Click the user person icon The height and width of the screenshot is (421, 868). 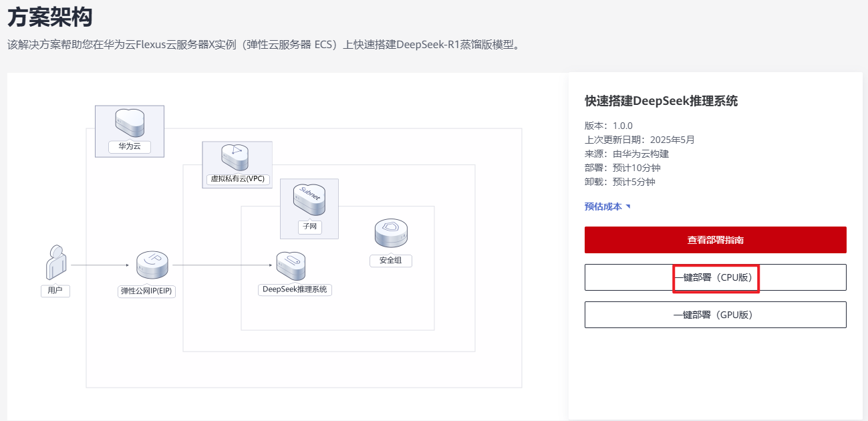55,262
